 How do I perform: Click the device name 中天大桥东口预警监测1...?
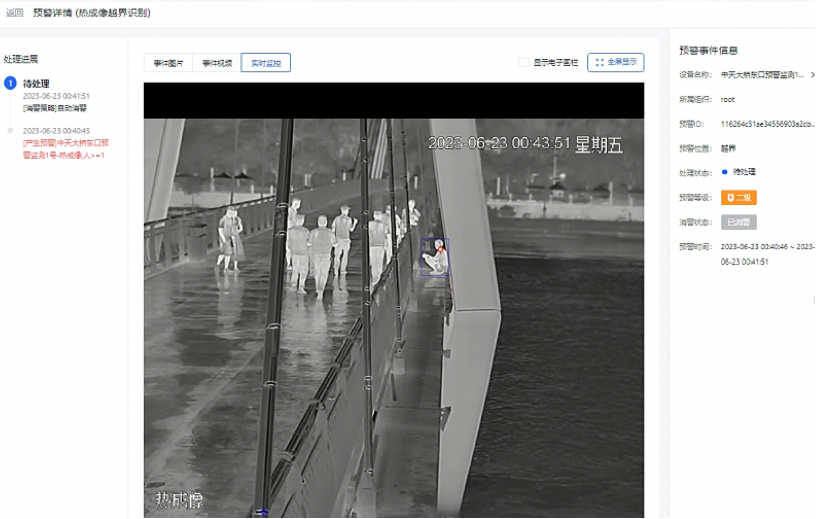point(762,75)
